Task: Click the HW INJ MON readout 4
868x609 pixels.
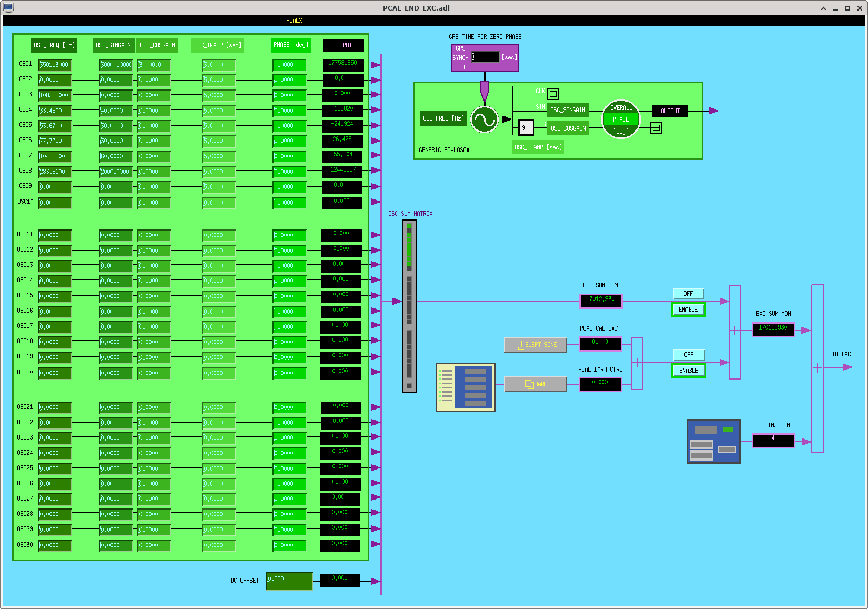Action: 773,441
